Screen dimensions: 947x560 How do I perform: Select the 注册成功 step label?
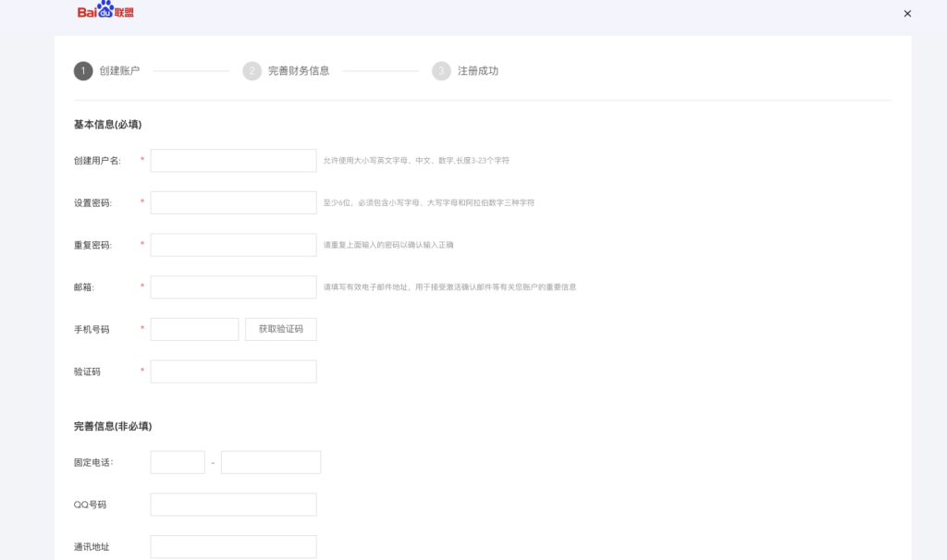click(478, 71)
